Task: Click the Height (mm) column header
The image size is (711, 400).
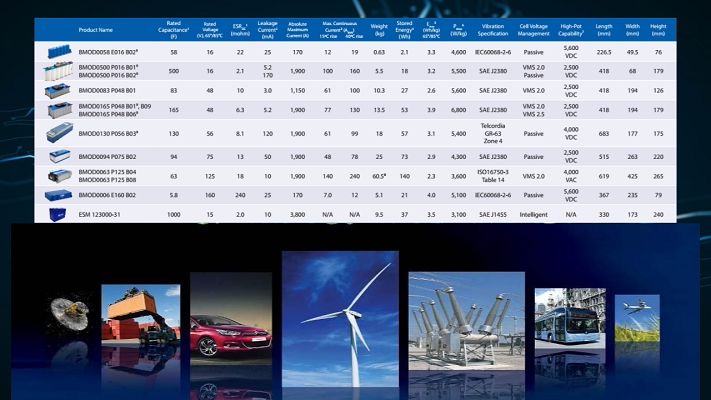Action: 658,30
